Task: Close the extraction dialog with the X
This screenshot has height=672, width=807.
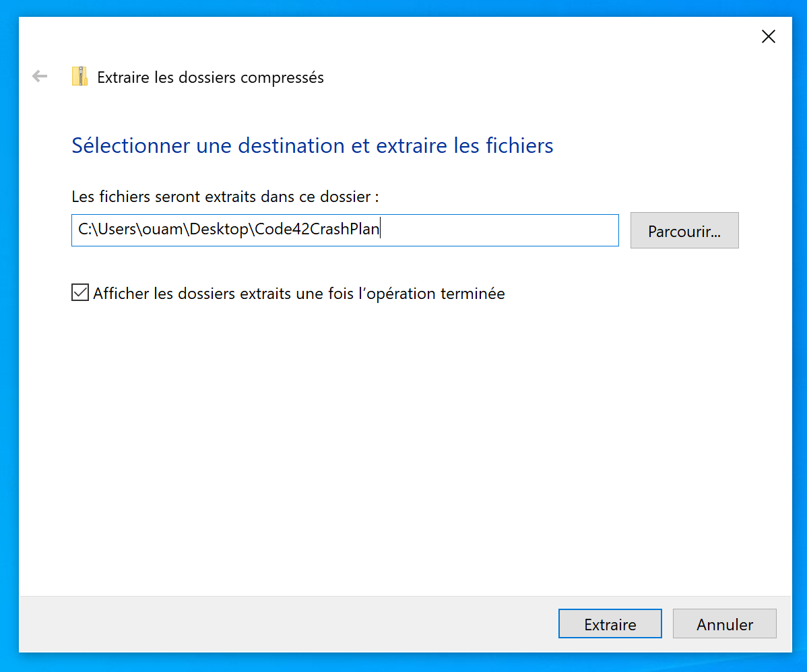Action: click(x=768, y=37)
